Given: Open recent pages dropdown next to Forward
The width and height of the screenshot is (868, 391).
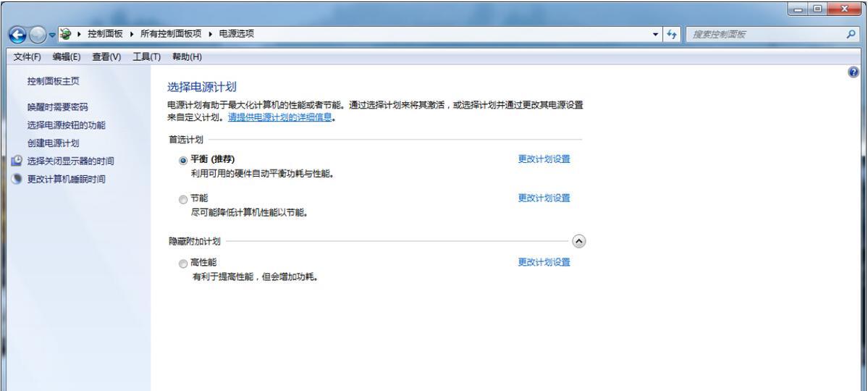Looking at the screenshot, I should (52, 35).
